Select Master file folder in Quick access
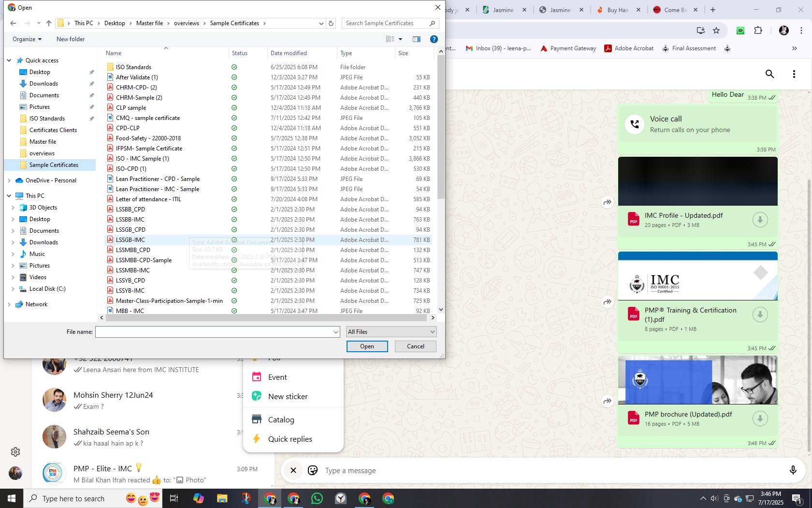 [x=43, y=142]
